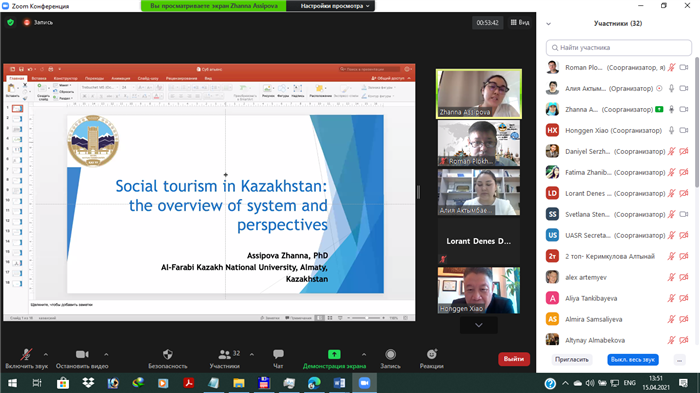Click the red Запись recording indicator

[38, 22]
